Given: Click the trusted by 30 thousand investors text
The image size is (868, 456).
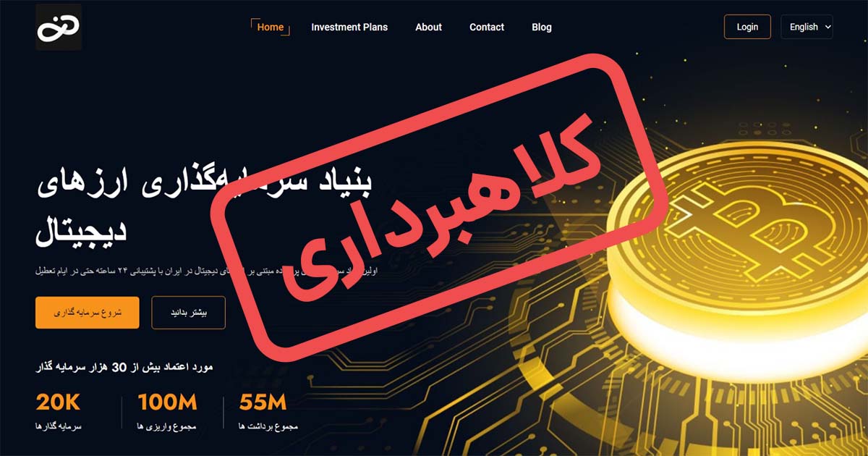Looking at the screenshot, I should point(124,367).
